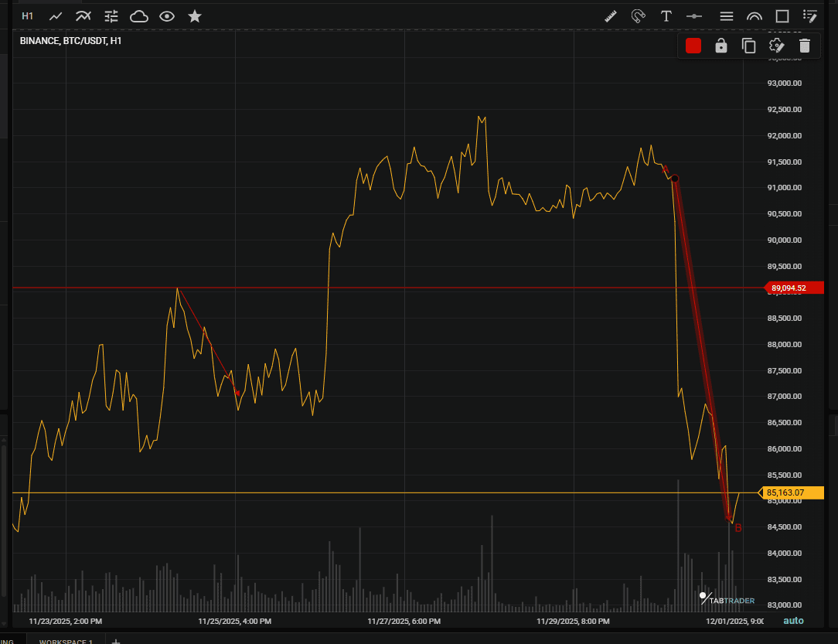Open the horizontal line tool icon
Viewport: 838px width, 644px height.
[x=693, y=15]
